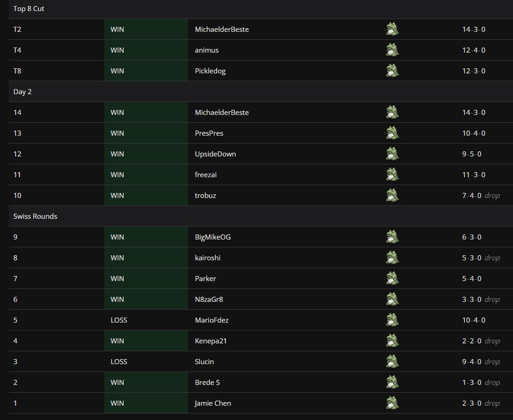Open the deck icon in the kairoshi row
This screenshot has height=420, width=513.
[392, 258]
